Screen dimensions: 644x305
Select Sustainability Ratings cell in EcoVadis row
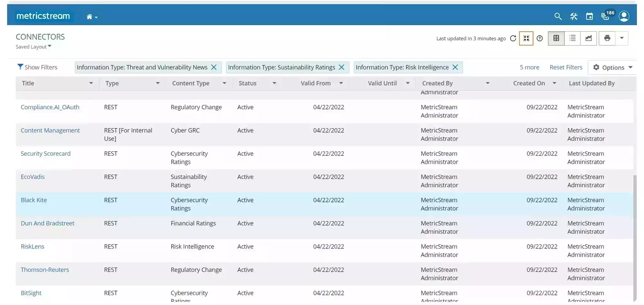coord(189,181)
